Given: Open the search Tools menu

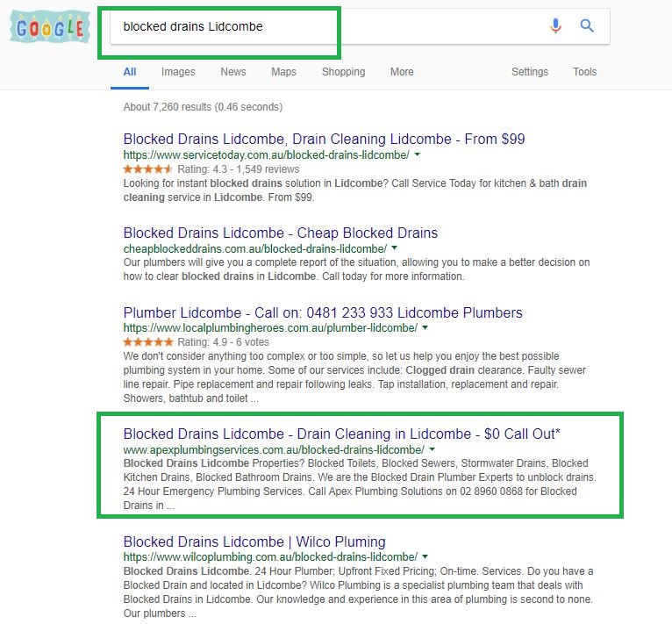Looking at the screenshot, I should 584,72.
